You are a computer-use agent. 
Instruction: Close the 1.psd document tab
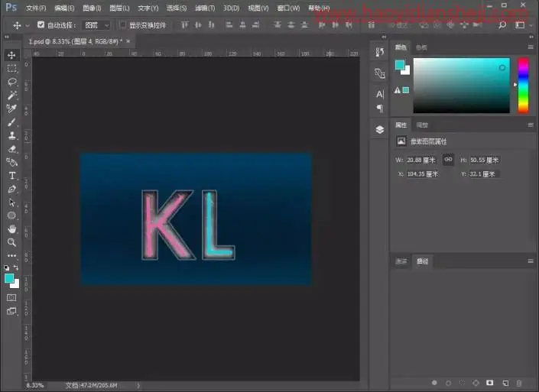tap(128, 41)
